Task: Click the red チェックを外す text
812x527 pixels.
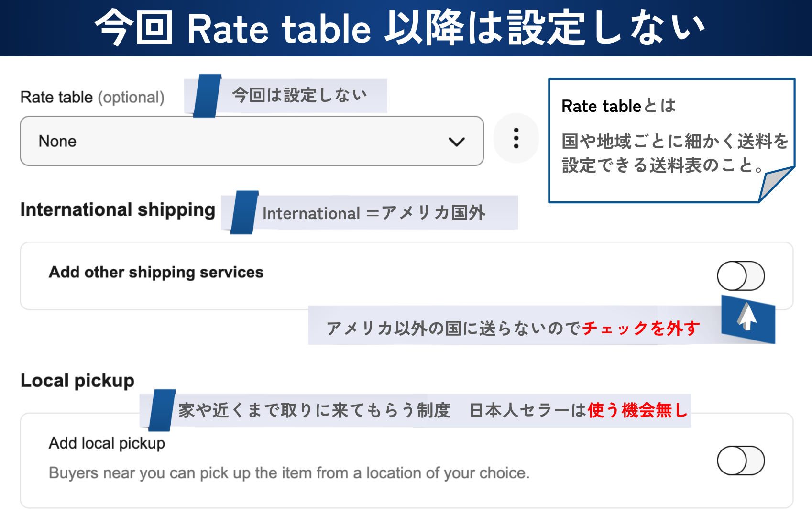Action: point(641,328)
